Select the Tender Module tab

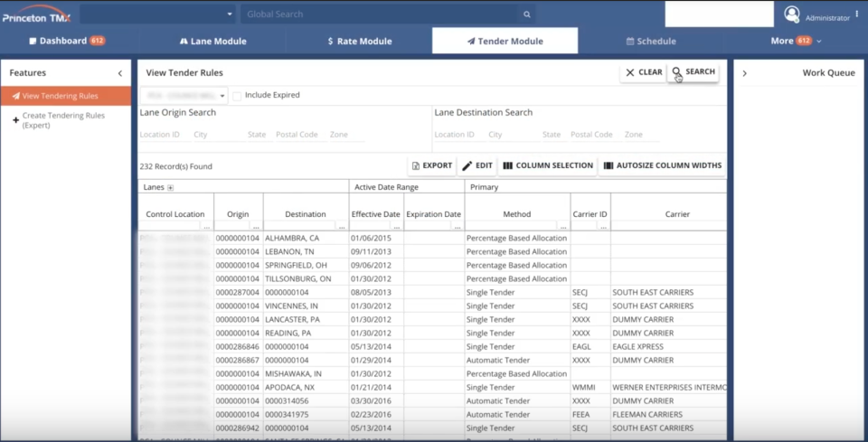coord(505,41)
